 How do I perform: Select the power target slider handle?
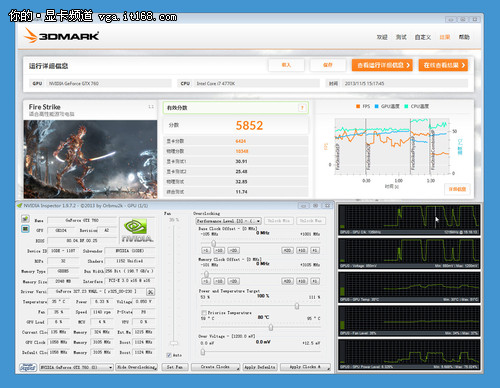[x=297, y=306]
